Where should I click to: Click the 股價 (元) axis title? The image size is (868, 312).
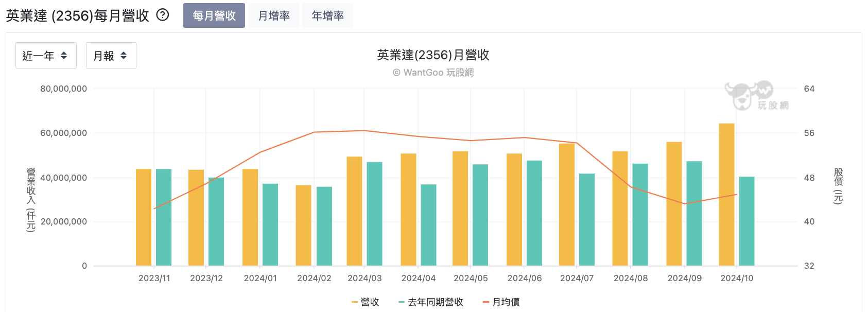point(838,186)
